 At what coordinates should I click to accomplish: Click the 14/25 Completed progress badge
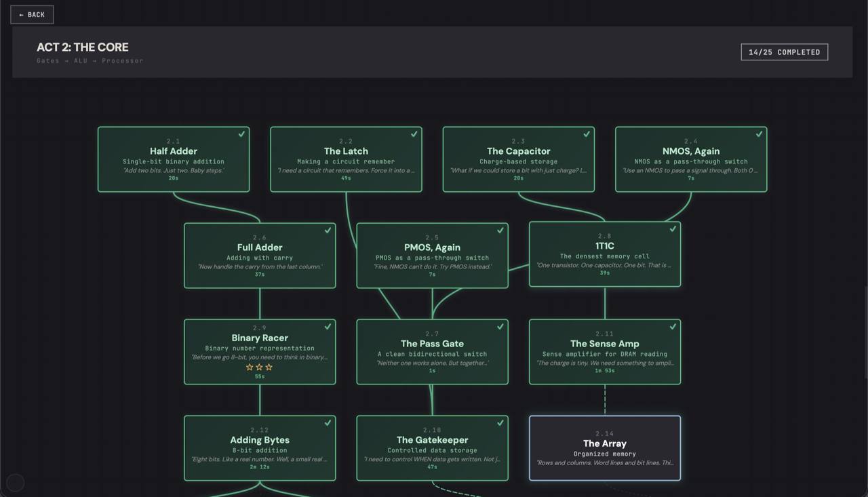click(784, 52)
